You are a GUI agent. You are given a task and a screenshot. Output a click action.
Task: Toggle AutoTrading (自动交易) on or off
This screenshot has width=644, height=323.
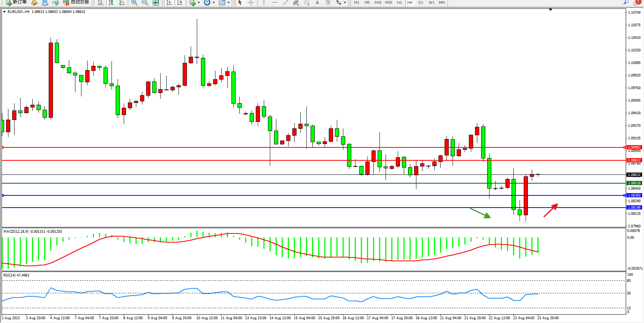[76, 2]
